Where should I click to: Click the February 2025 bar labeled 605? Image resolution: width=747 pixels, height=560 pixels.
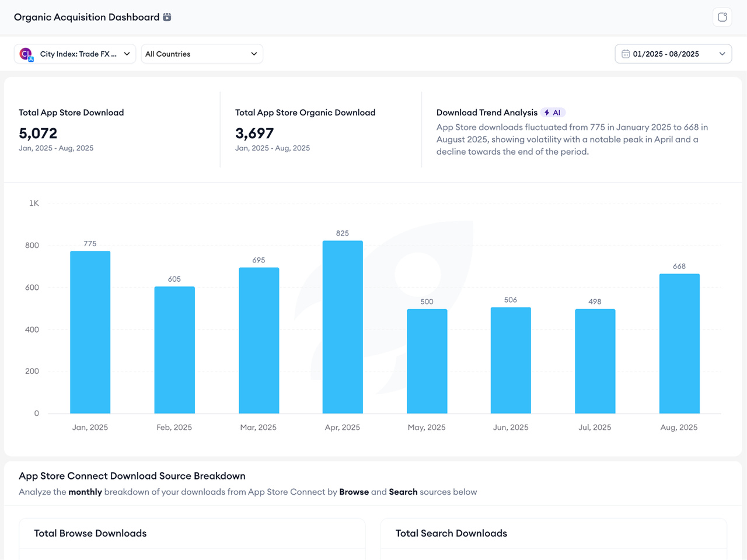click(x=174, y=350)
